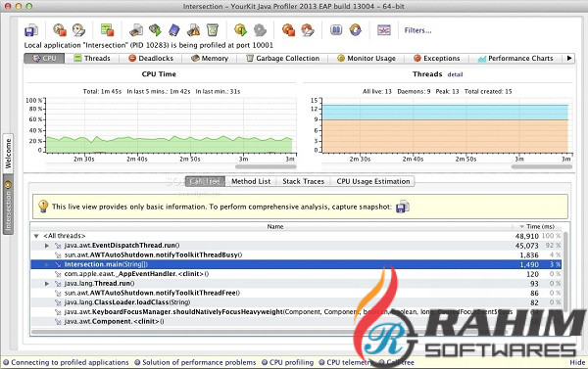Click the Threads chart horizontal scrollbar
Image resolution: width=588 pixels, height=369 pixels.
point(542,167)
